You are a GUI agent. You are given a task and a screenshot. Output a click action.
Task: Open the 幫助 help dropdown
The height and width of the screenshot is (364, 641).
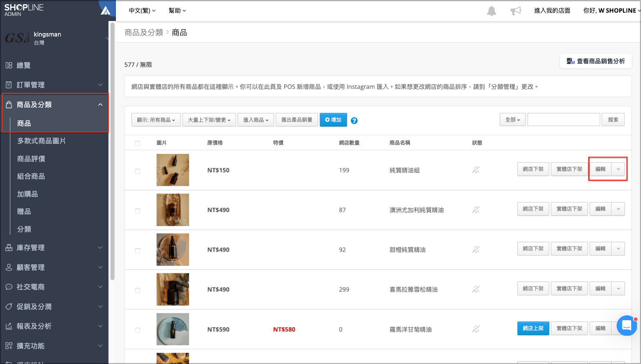177,10
